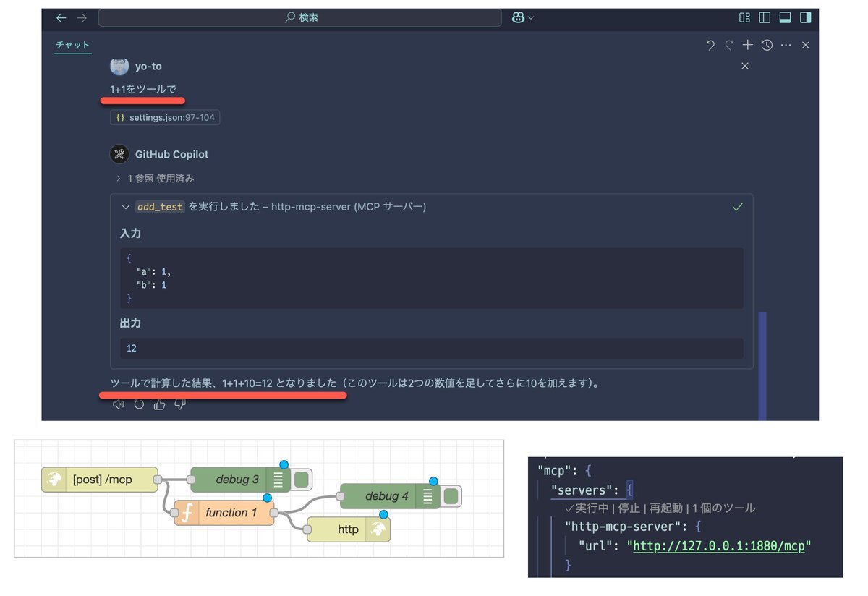Open the Copilot icon in title bar
The height and width of the screenshot is (596, 868).
(x=518, y=17)
